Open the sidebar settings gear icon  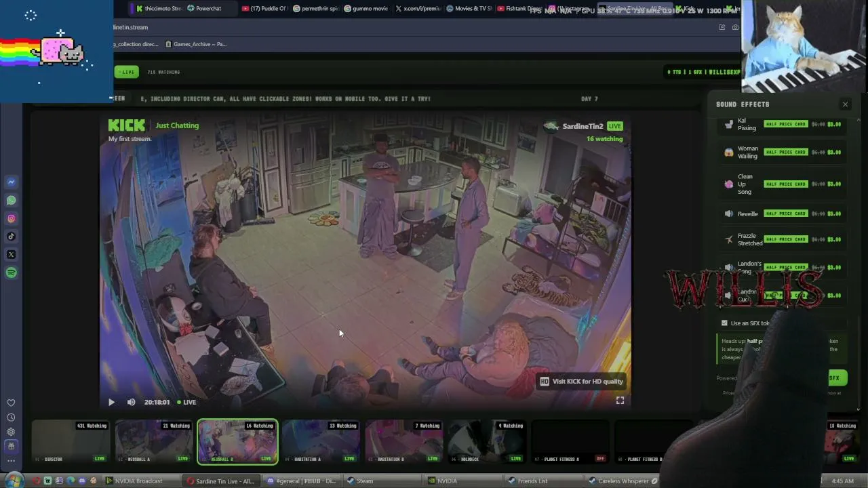[11, 432]
